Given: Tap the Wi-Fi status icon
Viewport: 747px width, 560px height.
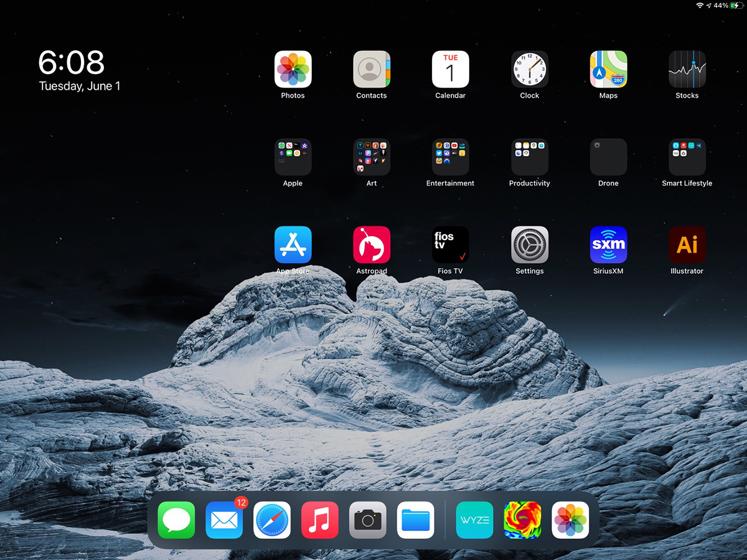Looking at the screenshot, I should tap(700, 6).
